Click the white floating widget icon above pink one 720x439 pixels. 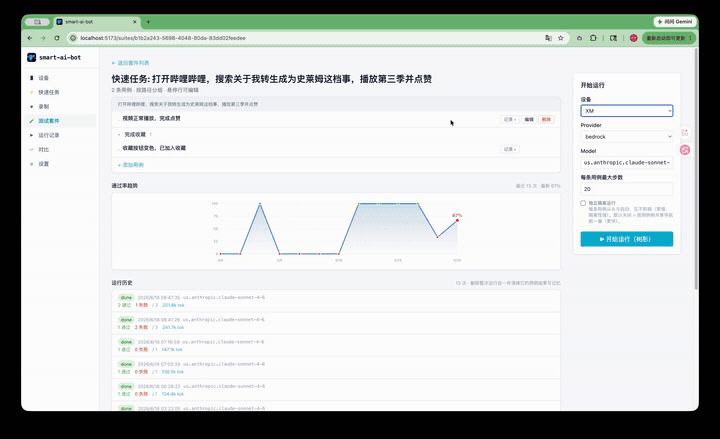(x=685, y=133)
